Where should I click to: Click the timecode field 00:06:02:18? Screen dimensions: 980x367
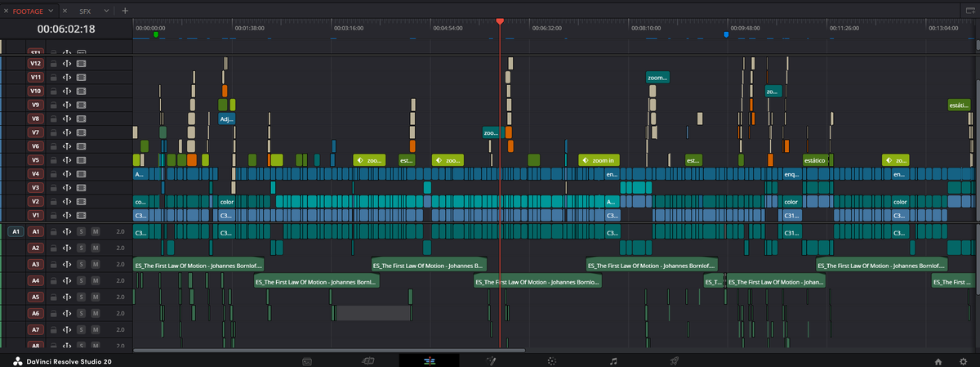tap(66, 29)
